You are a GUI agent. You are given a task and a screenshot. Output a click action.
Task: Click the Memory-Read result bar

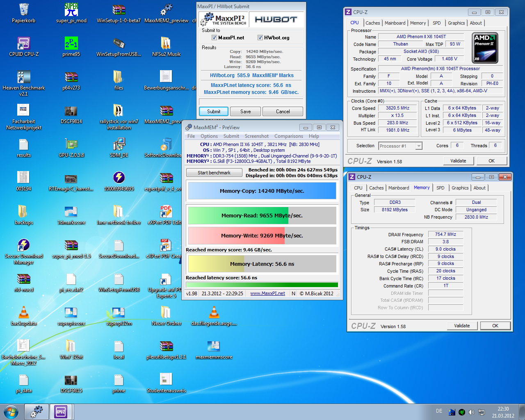262,216
